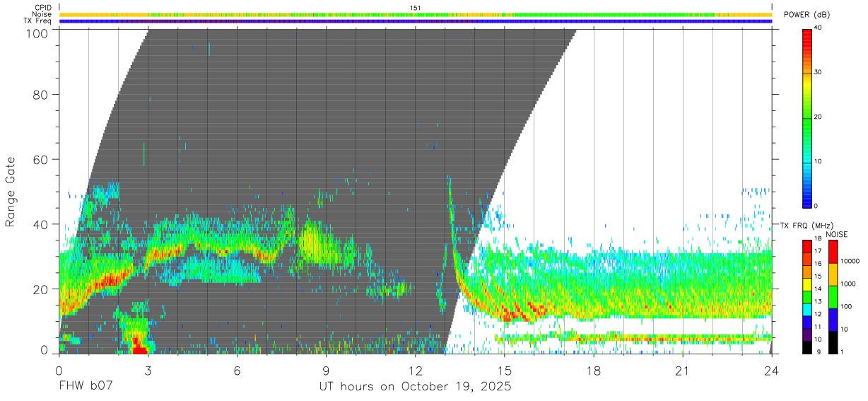Click the 100 tick on the Range Gate axis
Viewport: 868px width, 401px height.
click(x=37, y=33)
